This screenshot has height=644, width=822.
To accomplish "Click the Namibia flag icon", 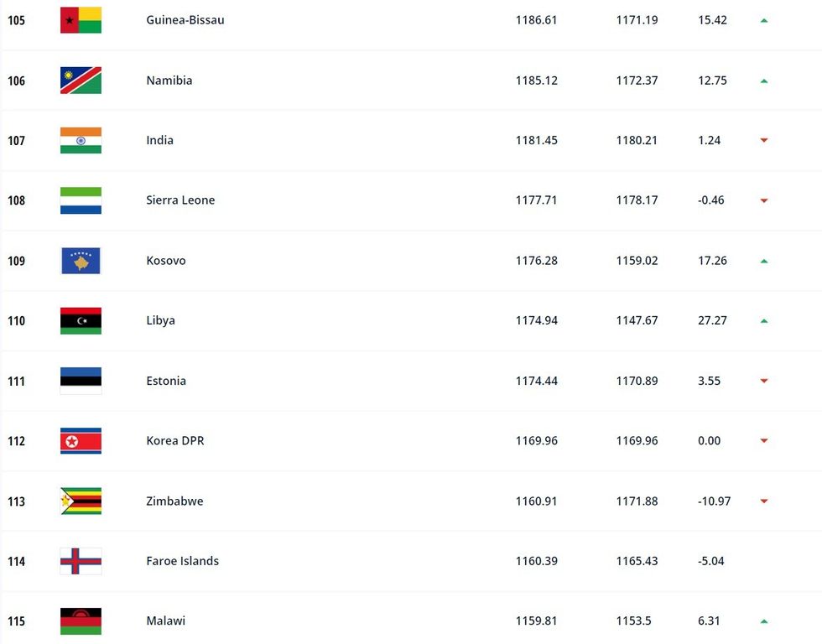I will [81, 80].
